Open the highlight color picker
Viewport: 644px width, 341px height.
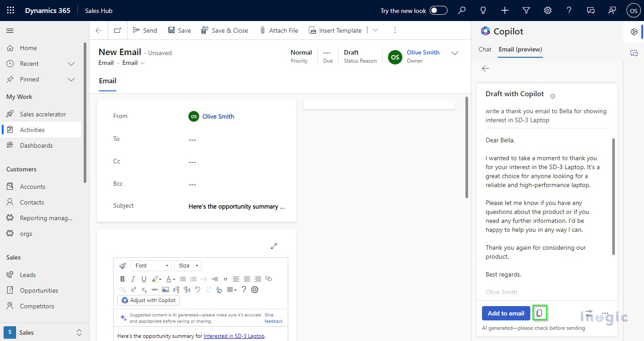pos(157,279)
